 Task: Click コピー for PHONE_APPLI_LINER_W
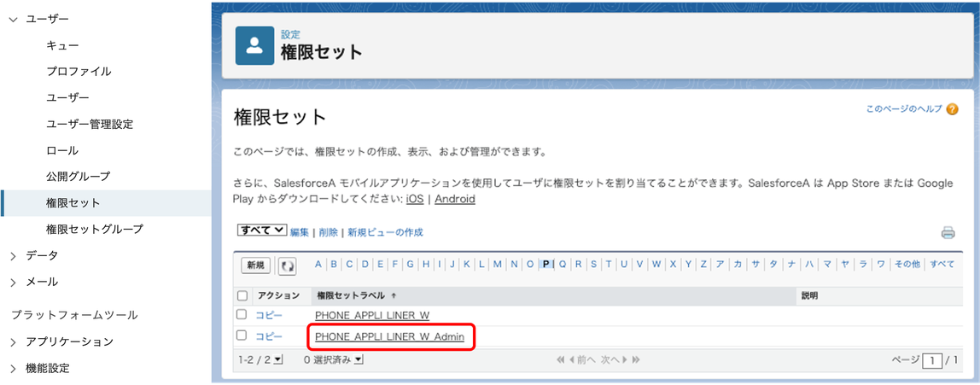(x=269, y=315)
